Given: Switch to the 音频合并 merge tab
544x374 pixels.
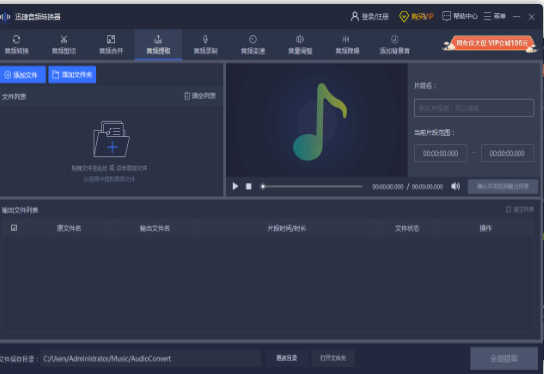Looking at the screenshot, I should click(111, 44).
